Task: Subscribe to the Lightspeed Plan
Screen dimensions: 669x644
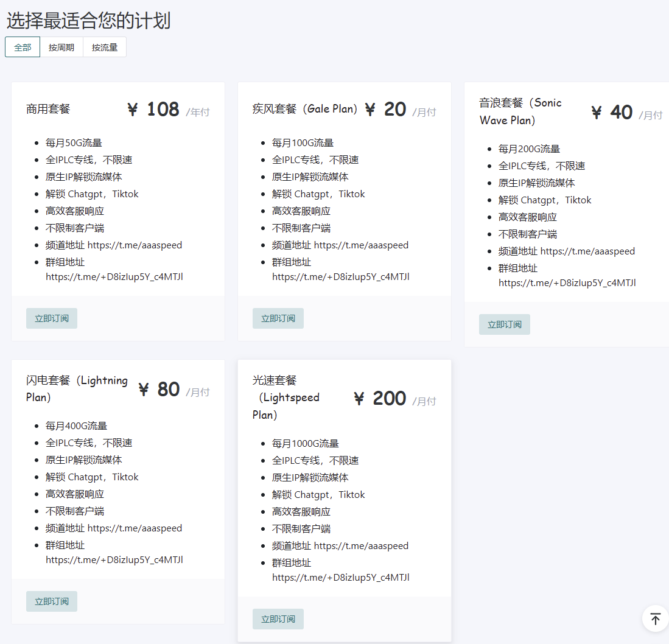Action: pos(278,619)
